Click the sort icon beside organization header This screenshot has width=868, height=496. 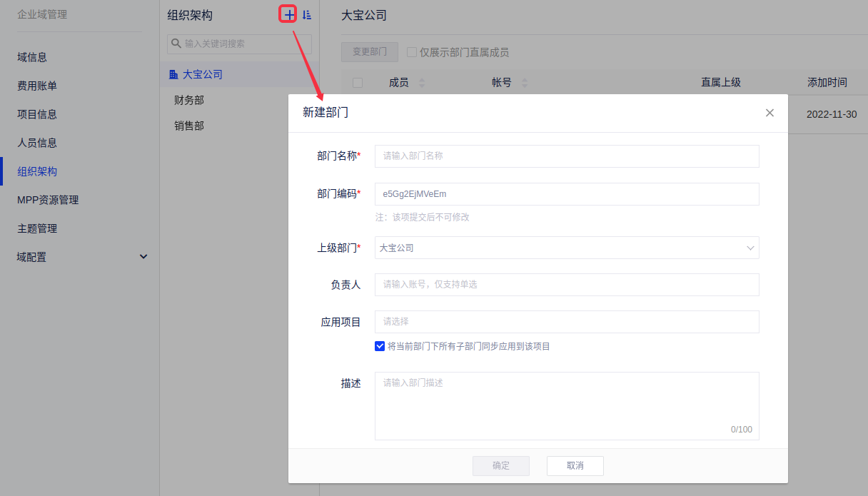tap(307, 14)
